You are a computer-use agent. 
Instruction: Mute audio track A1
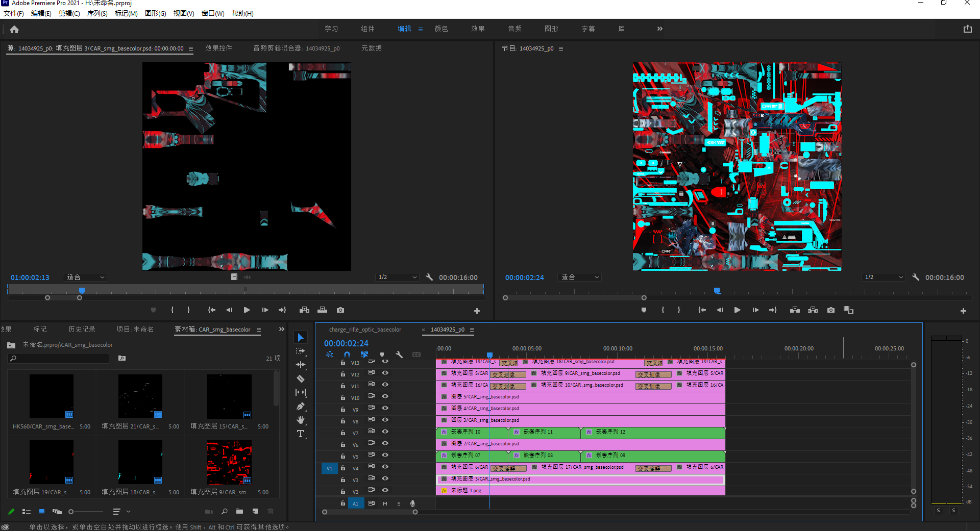tap(385, 503)
